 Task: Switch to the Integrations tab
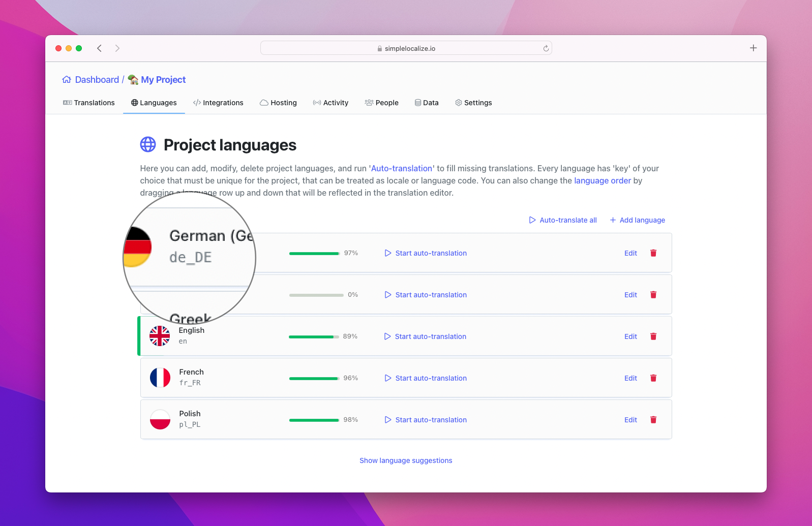[x=218, y=103]
